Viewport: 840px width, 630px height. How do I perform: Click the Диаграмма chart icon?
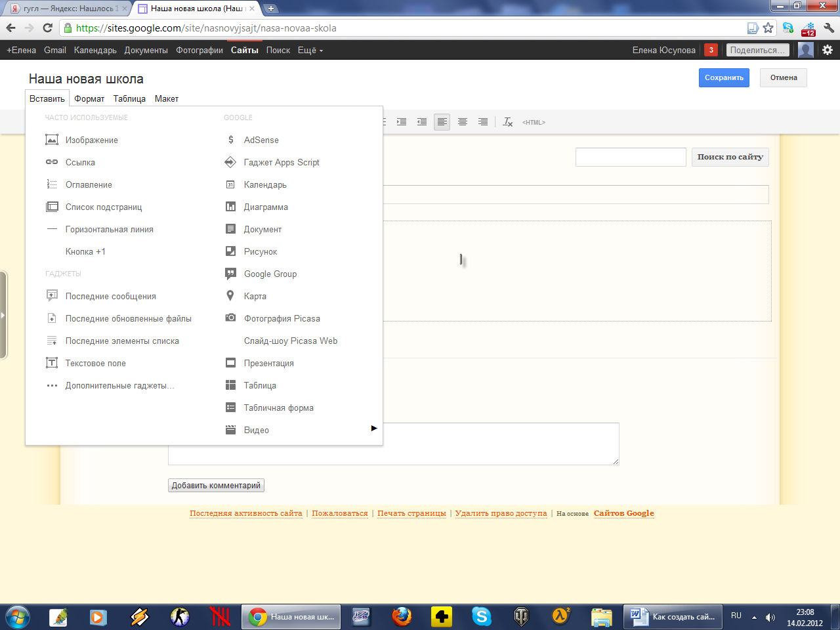pyautogui.click(x=230, y=207)
